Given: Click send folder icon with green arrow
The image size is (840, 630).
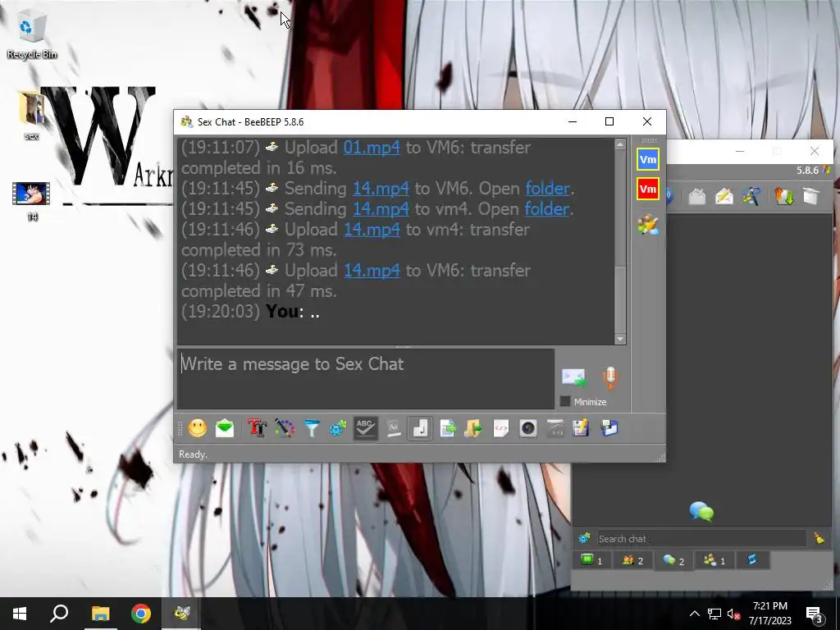Looking at the screenshot, I should 473,428.
